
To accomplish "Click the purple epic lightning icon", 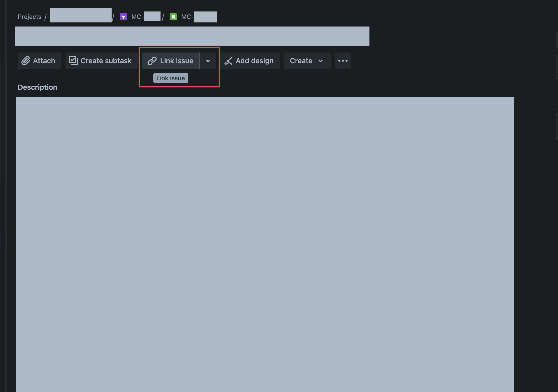I will click(x=123, y=17).
